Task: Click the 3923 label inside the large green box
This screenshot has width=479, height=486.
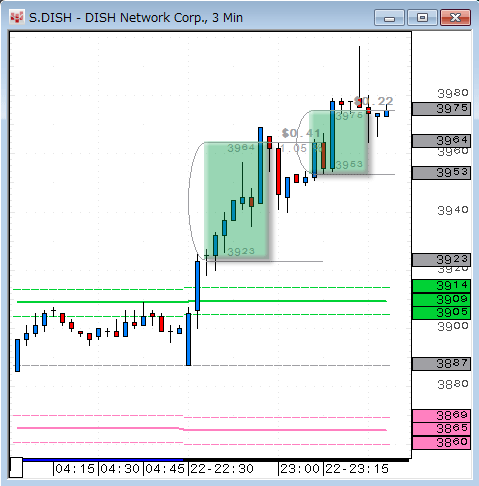Action: [x=241, y=252]
